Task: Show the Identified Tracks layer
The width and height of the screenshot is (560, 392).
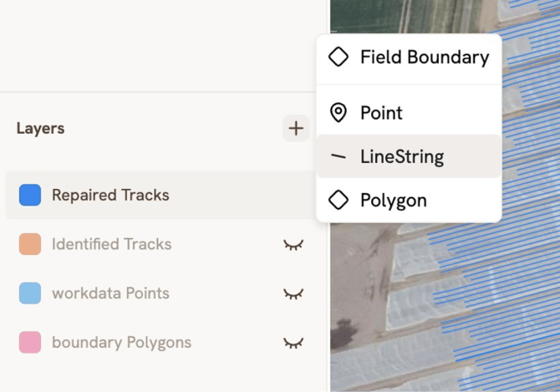Action: (x=293, y=244)
